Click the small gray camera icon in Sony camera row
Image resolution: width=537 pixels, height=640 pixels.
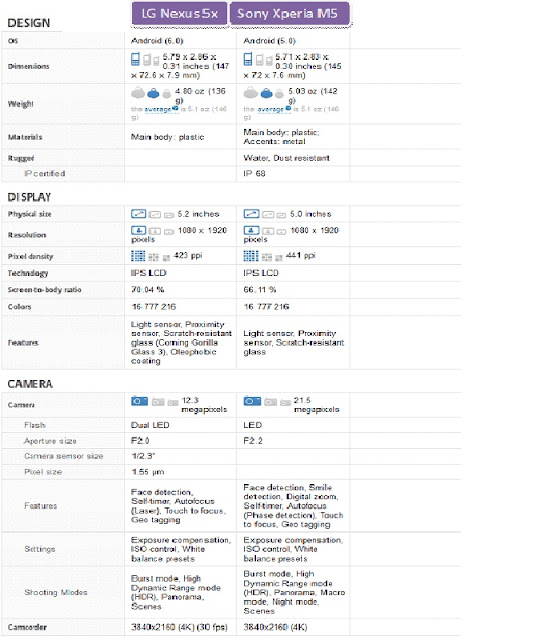(286, 403)
